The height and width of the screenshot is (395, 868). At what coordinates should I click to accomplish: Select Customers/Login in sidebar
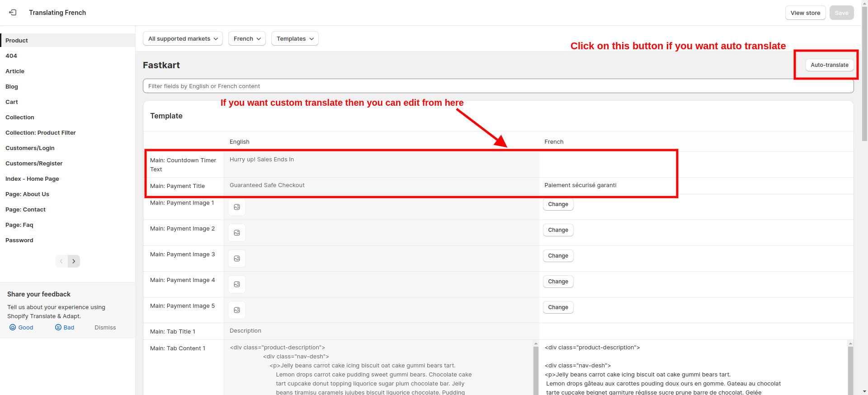pyautogui.click(x=68, y=148)
